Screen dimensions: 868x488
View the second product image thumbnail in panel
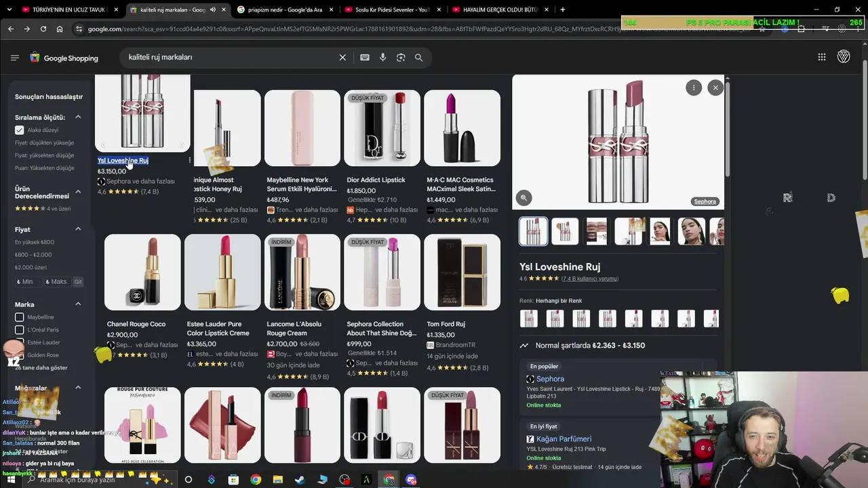pyautogui.click(x=565, y=231)
